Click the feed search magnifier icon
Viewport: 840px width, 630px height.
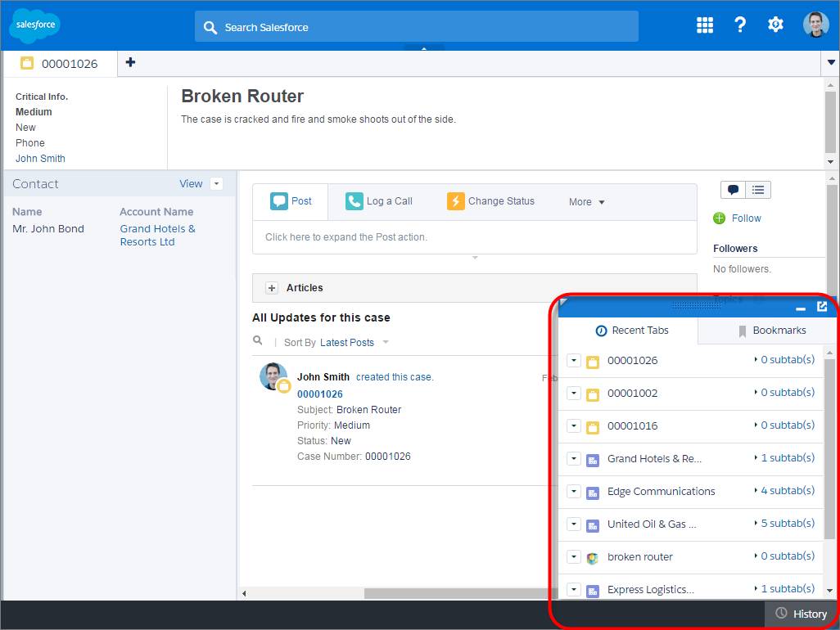click(x=258, y=340)
